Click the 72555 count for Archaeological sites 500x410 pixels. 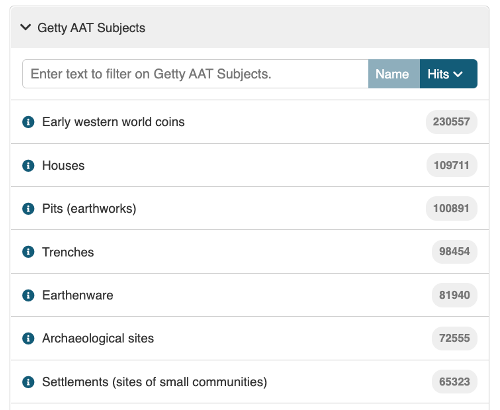pyautogui.click(x=454, y=338)
